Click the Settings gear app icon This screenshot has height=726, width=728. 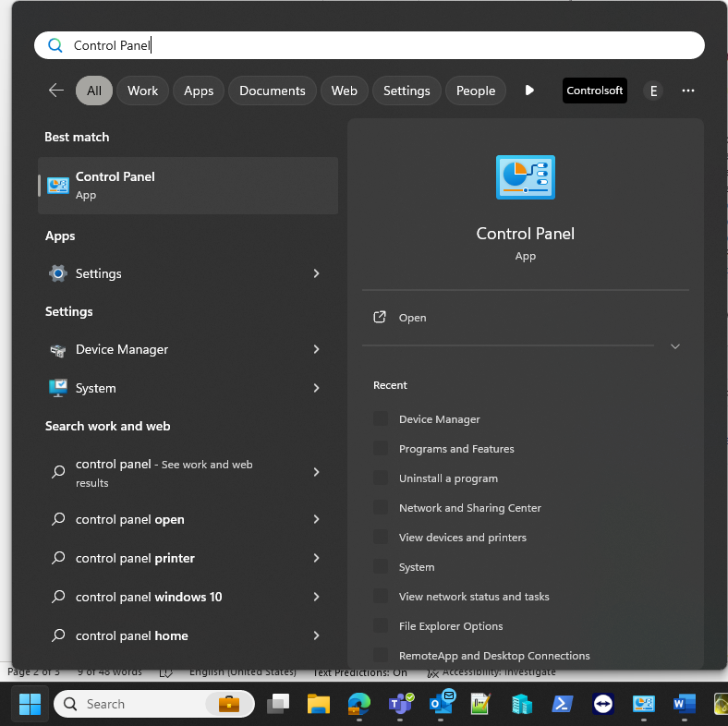[58, 273]
